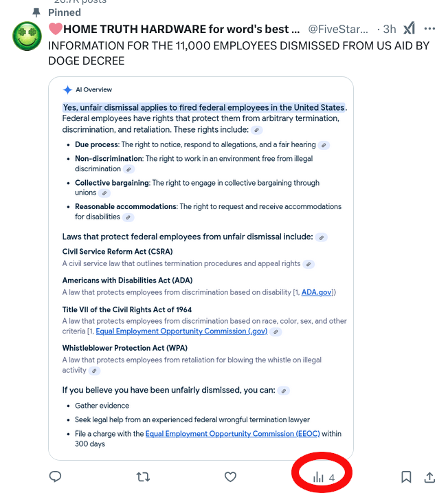448x493 pixels.
Task: Open the three-dot more options menu
Action: [x=429, y=29]
